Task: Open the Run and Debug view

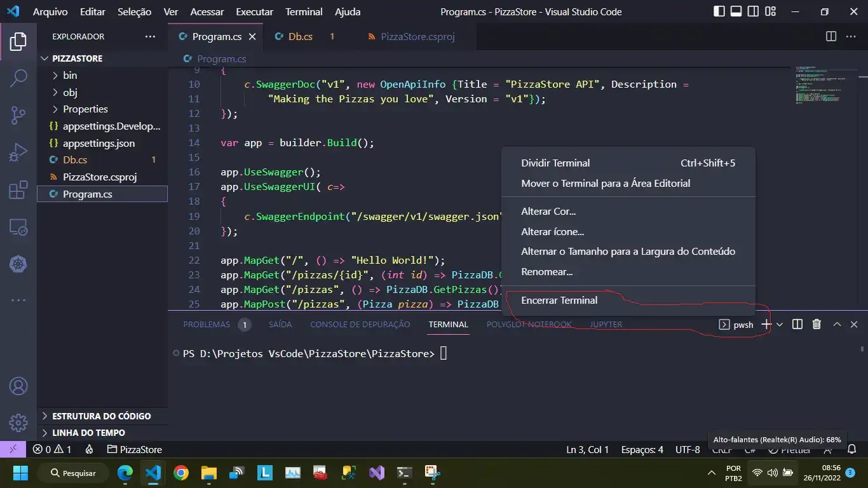Action: pos(18,152)
